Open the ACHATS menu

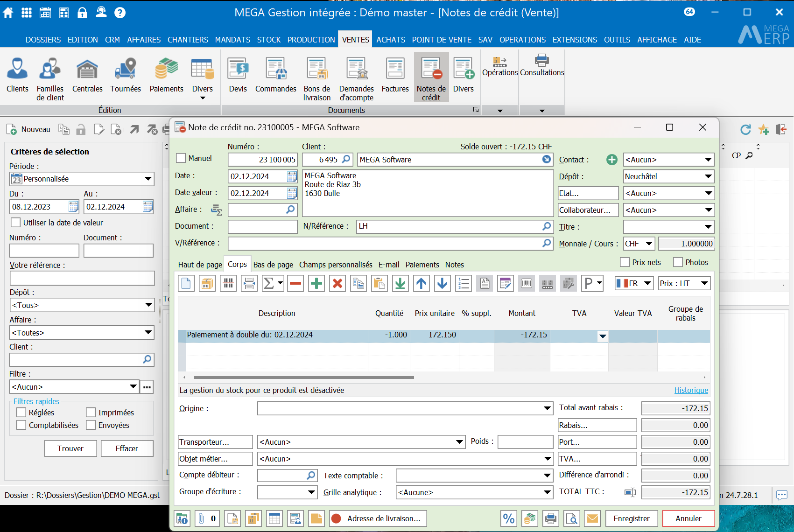click(391, 40)
